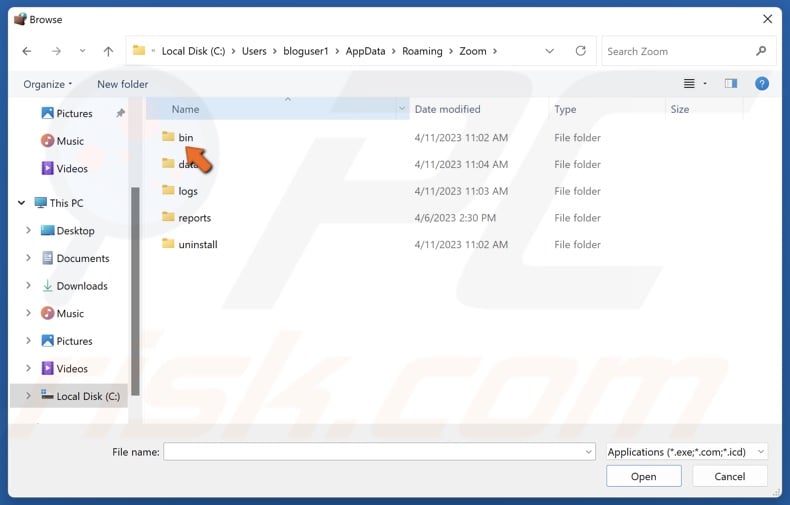Open help with the question mark icon
This screenshot has width=790, height=505.
[762, 84]
